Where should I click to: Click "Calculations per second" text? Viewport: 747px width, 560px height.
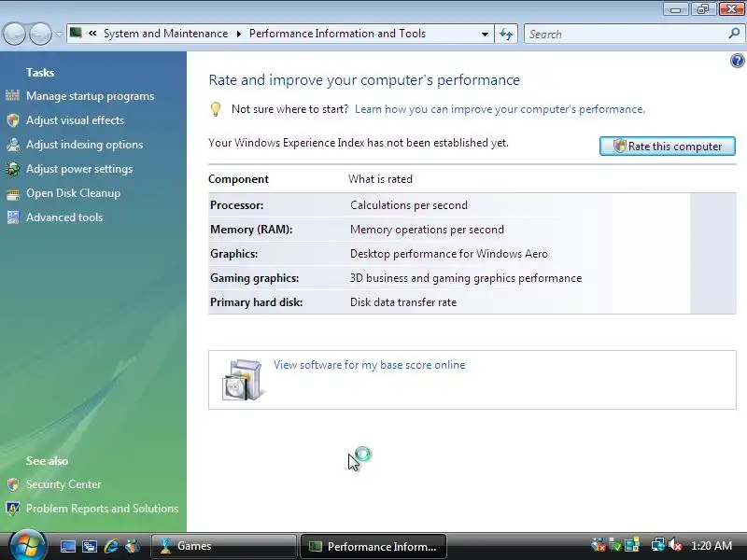(409, 205)
